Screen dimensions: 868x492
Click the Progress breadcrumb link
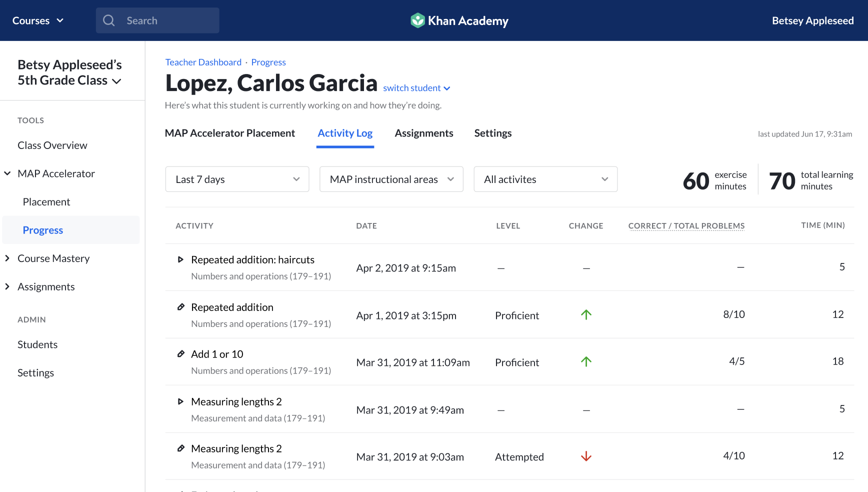(x=268, y=62)
